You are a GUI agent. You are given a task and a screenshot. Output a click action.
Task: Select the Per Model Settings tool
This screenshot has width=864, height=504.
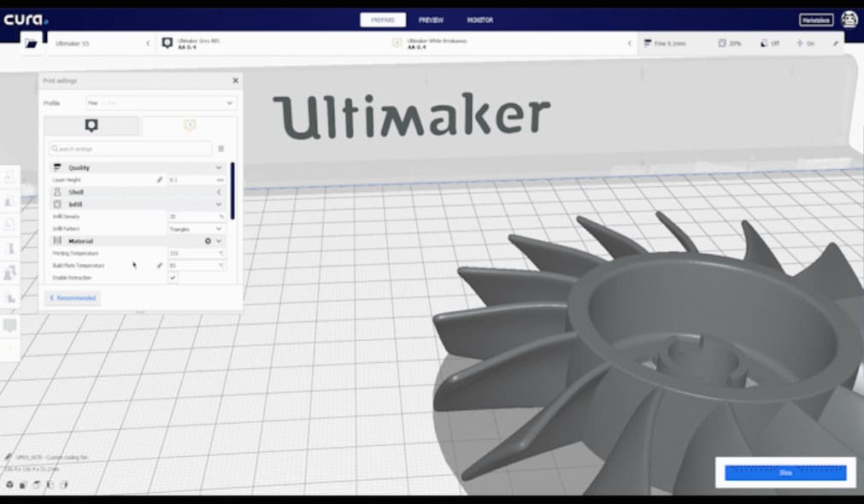(9, 273)
